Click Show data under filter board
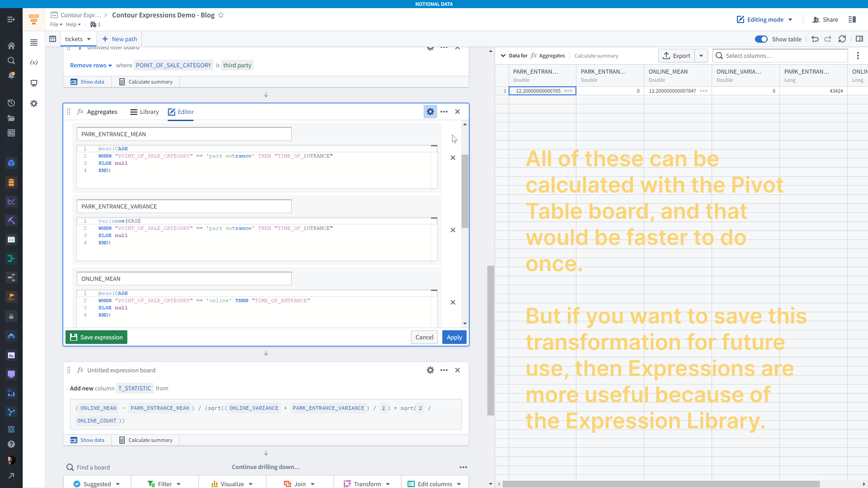Screen dimensions: 868x488 pos(87,82)
